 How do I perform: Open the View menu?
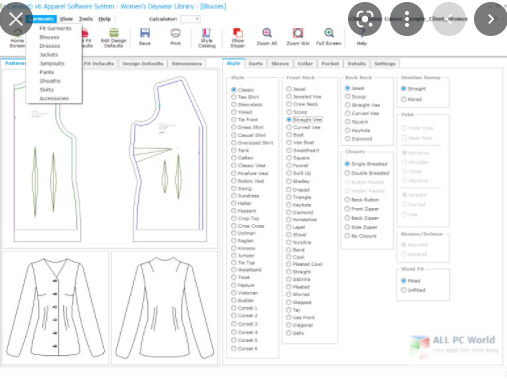(66, 19)
